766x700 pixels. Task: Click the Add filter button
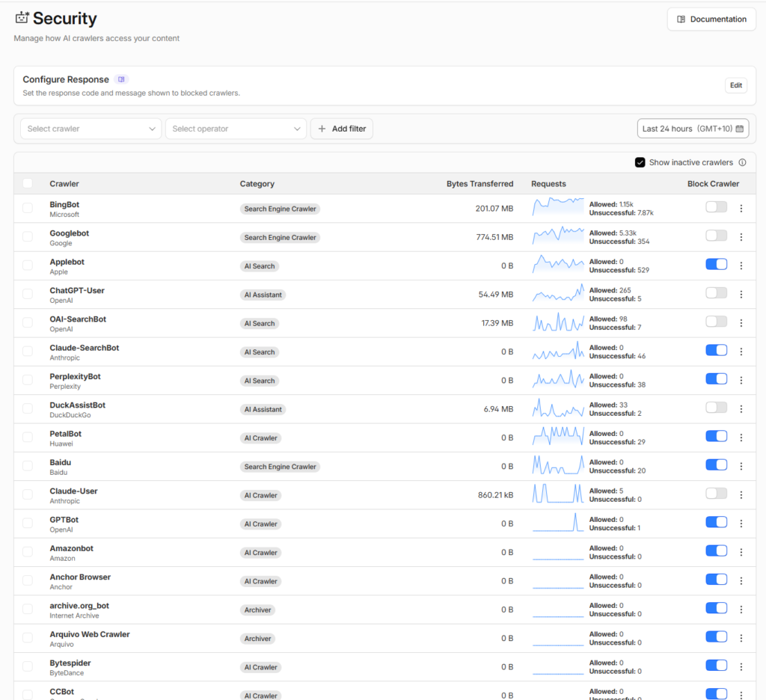click(341, 129)
